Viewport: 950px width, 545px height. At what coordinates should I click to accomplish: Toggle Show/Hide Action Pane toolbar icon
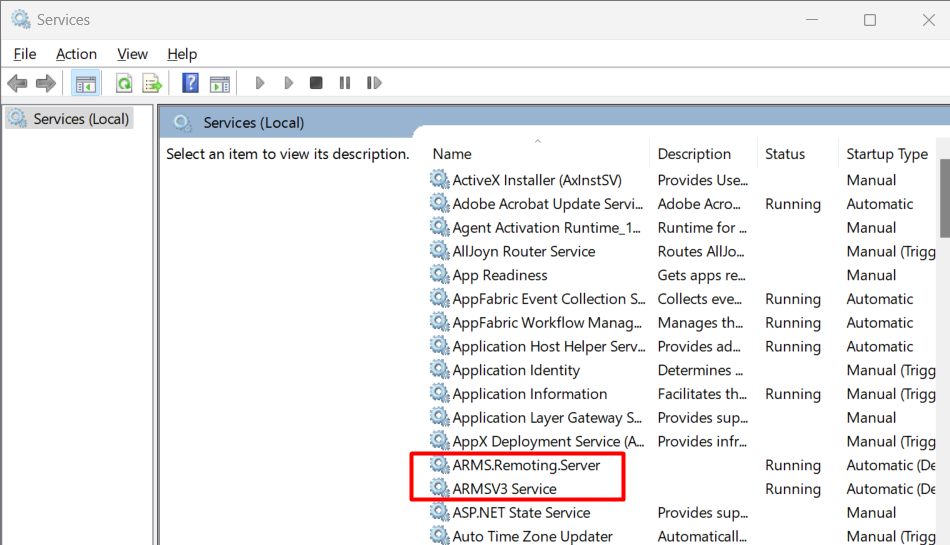click(x=219, y=83)
